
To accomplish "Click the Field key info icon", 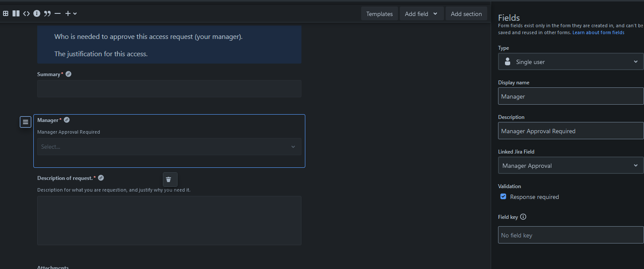I will coord(523,217).
